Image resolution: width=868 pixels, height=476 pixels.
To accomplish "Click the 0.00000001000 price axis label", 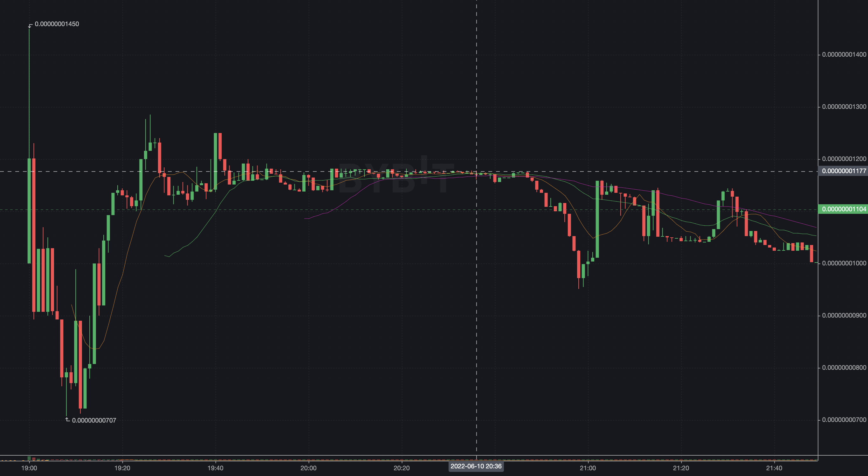I will (844, 263).
